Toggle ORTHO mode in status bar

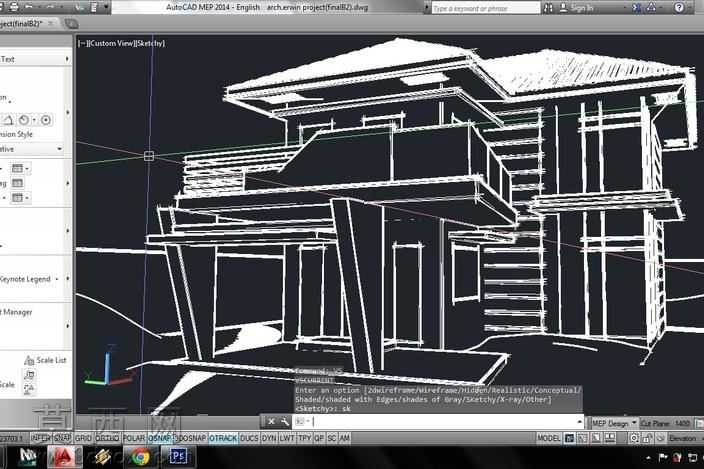coord(107,438)
